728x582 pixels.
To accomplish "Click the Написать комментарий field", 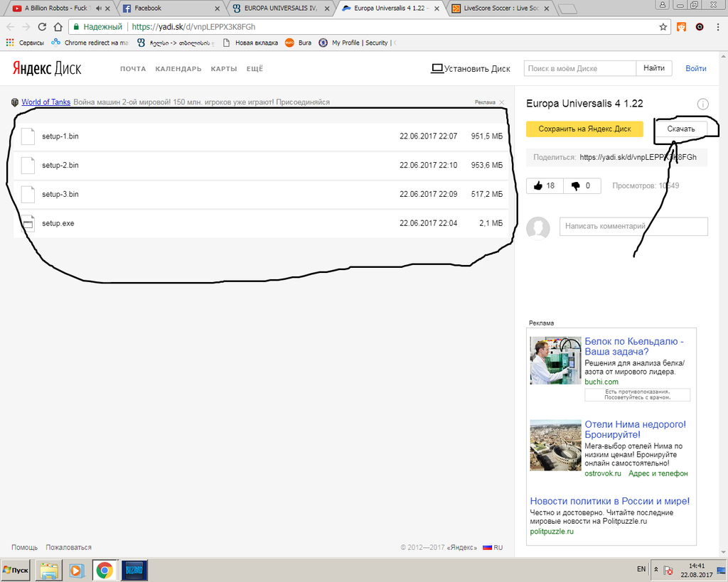I will tap(633, 227).
